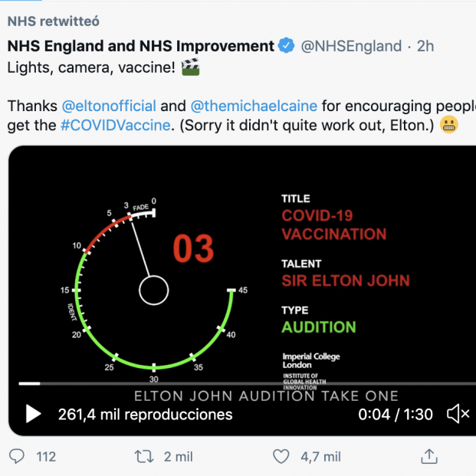The height and width of the screenshot is (476, 476).
Task: Share the tweet via share icon
Action: (428, 457)
